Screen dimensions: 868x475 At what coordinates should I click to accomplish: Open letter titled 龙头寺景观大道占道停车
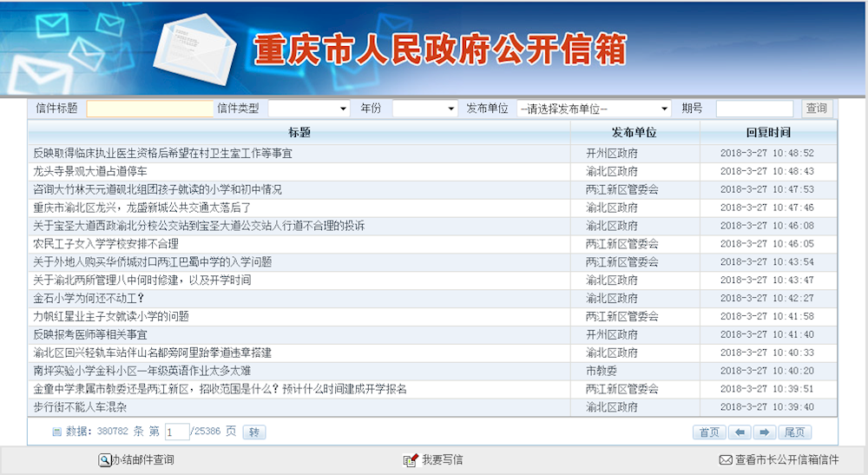90,171
